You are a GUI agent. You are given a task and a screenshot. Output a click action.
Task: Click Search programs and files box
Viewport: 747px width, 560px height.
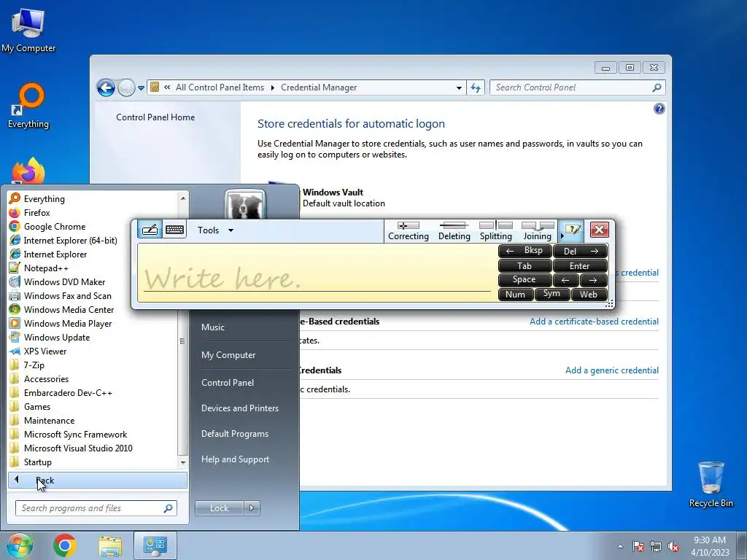coord(96,508)
